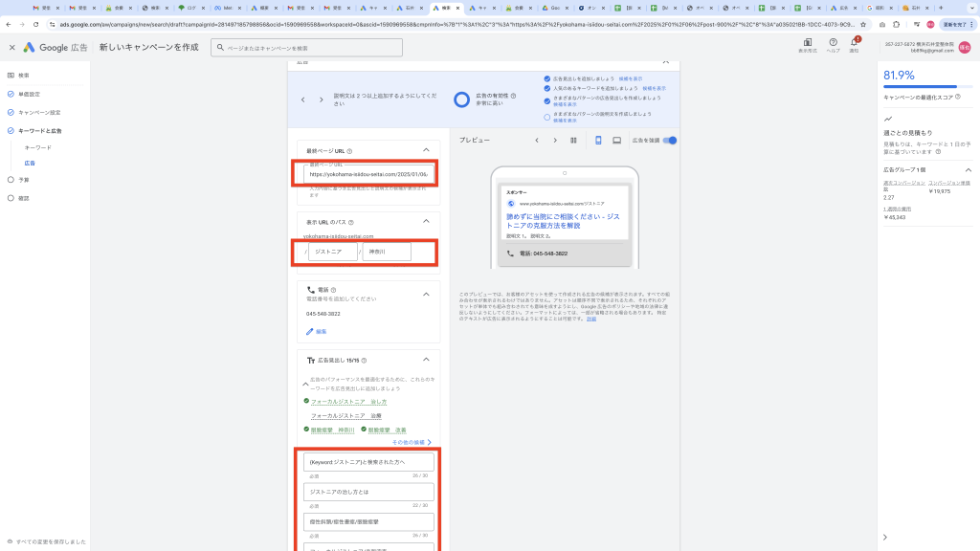Pause the ad preview rotation
This screenshot has height=551, width=980.
point(573,141)
